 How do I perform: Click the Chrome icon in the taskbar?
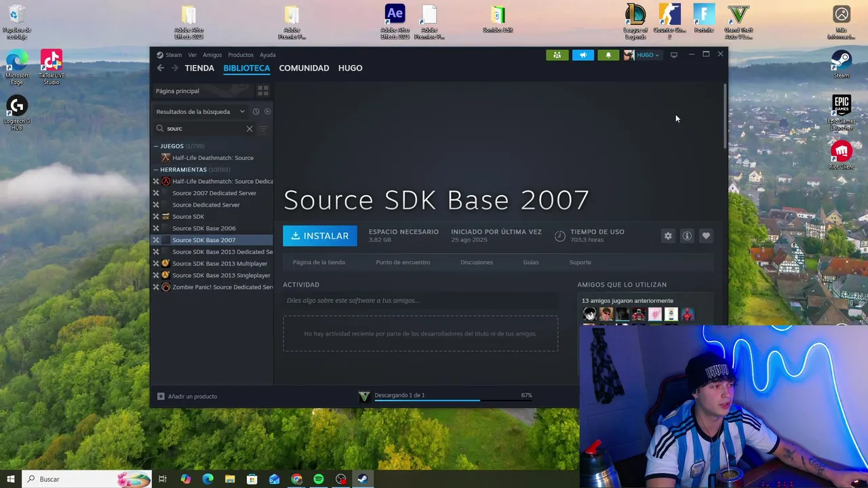click(x=296, y=479)
